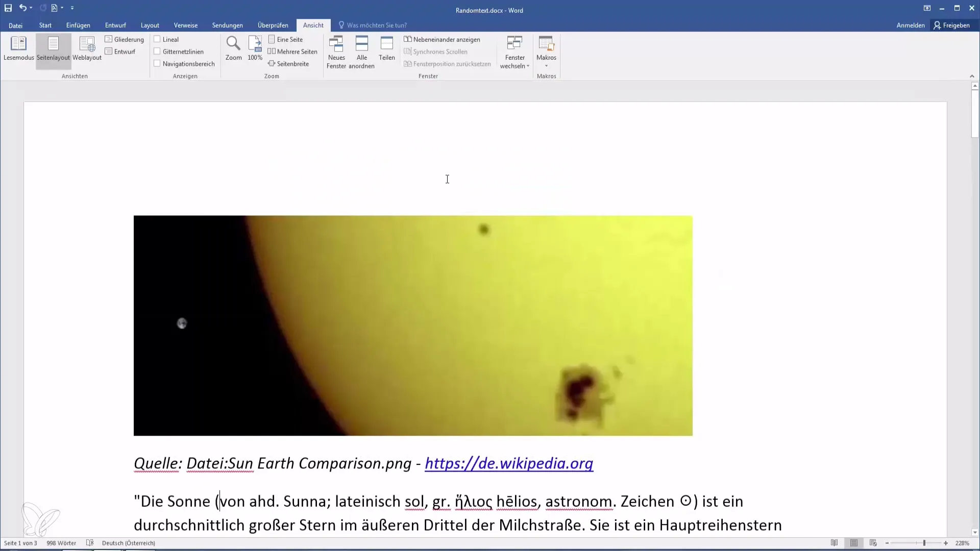The image size is (980, 551).
Task: Switch to the Verweise tab
Action: (186, 25)
